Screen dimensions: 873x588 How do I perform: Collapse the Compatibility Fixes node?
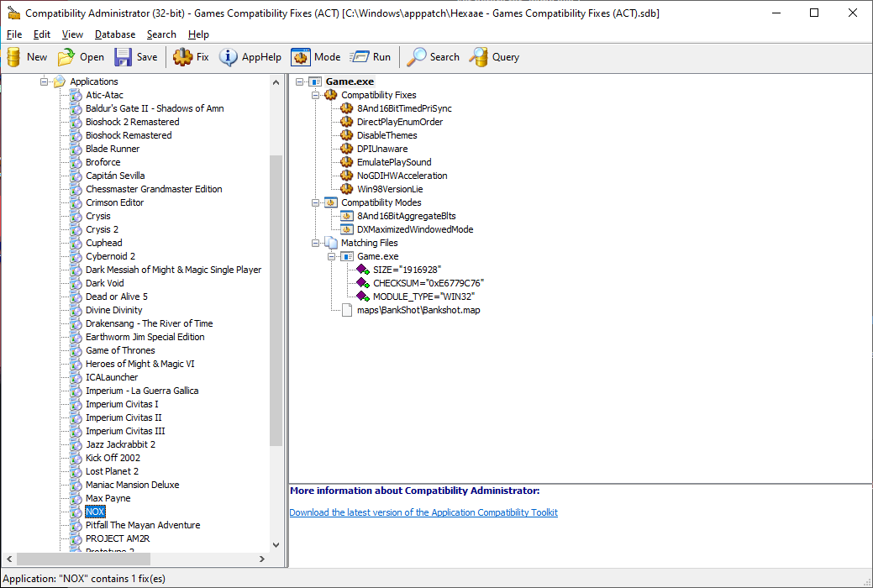click(315, 95)
